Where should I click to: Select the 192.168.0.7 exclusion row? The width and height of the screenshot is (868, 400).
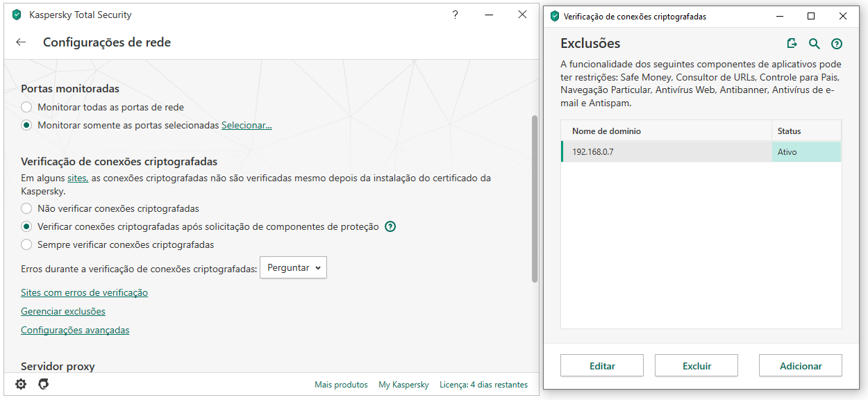(701, 152)
